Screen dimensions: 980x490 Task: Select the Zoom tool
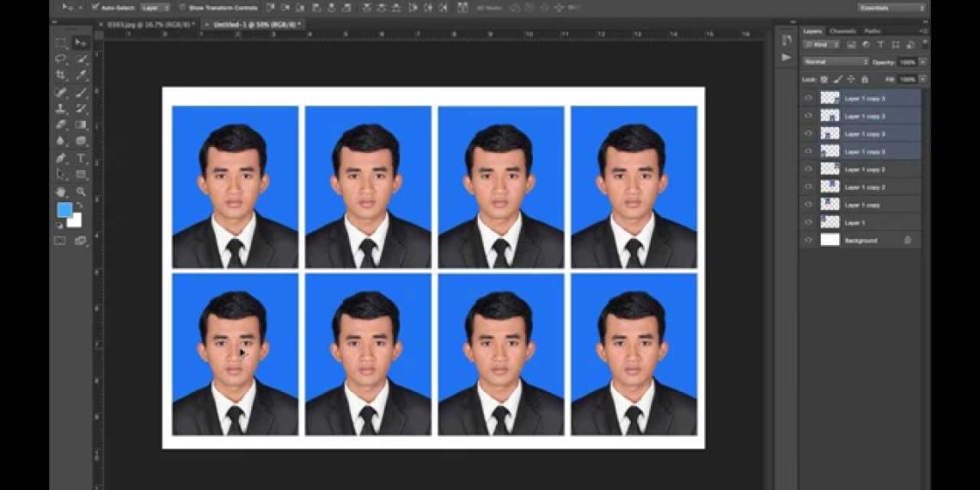tap(81, 191)
